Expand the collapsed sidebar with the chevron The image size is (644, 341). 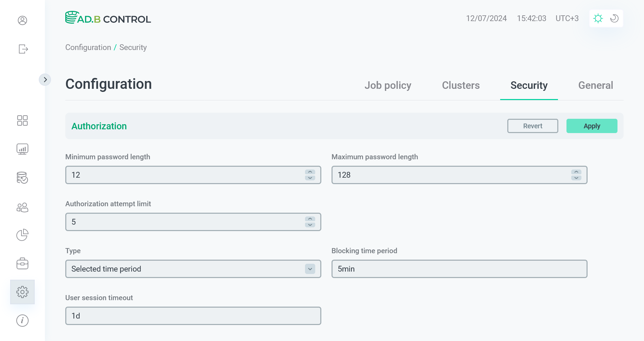click(45, 79)
